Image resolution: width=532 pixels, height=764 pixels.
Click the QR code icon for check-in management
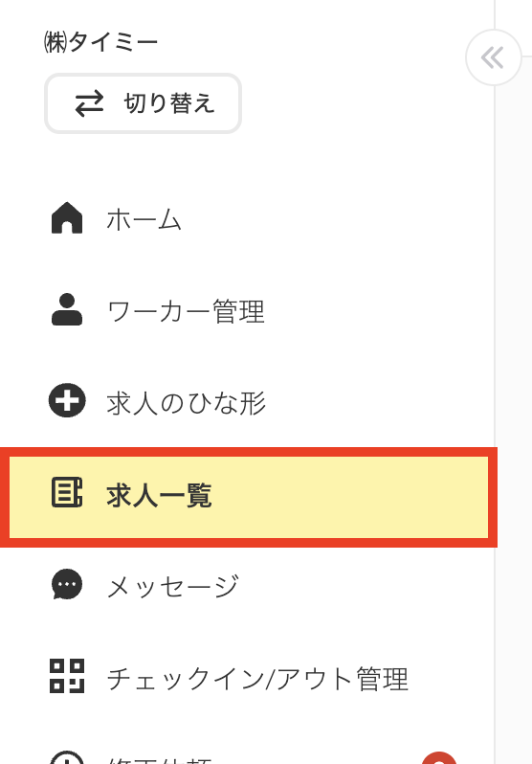pos(67,676)
